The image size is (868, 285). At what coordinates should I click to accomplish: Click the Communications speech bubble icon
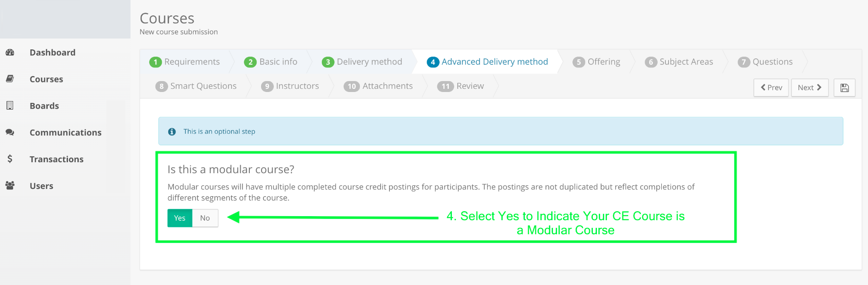[x=10, y=132]
